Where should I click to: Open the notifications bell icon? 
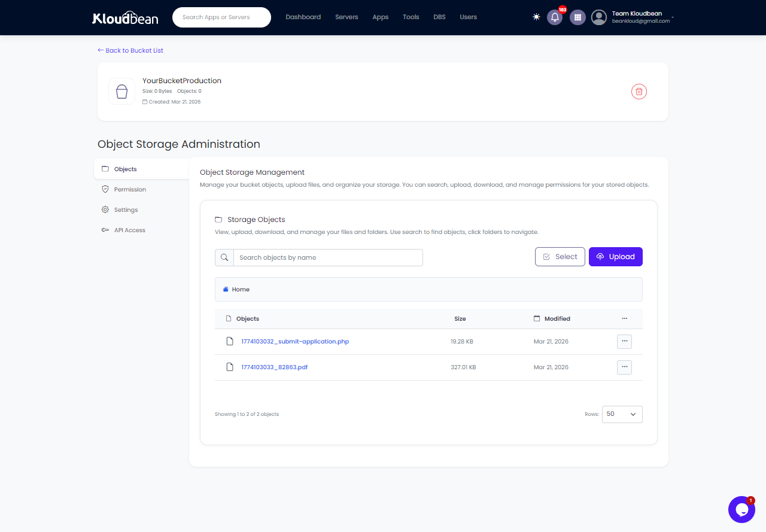[555, 17]
